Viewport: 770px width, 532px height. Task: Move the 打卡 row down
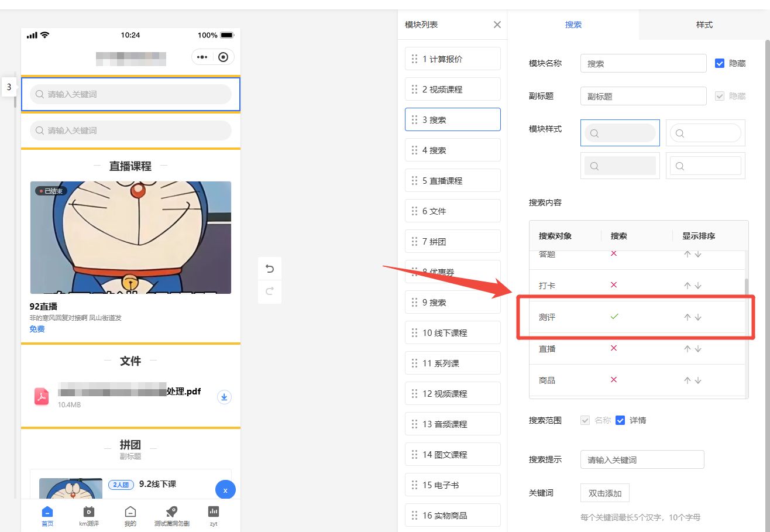pyautogui.click(x=698, y=286)
